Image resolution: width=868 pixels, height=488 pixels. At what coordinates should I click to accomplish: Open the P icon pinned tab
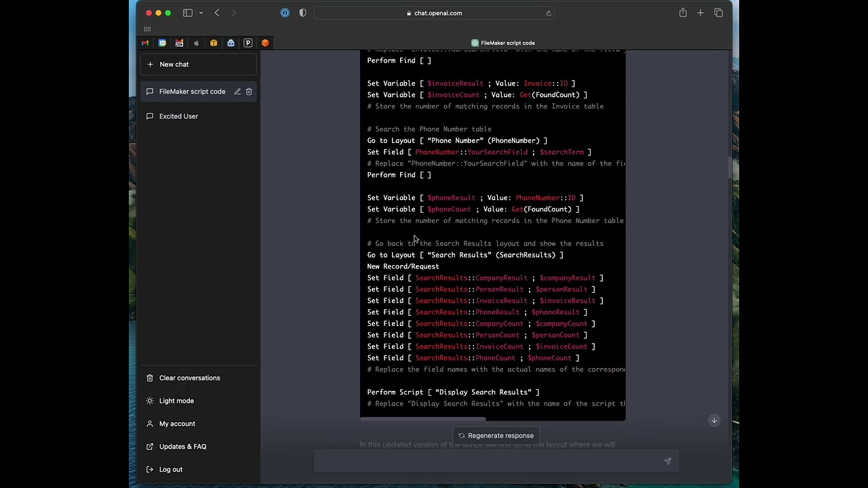[x=248, y=43]
